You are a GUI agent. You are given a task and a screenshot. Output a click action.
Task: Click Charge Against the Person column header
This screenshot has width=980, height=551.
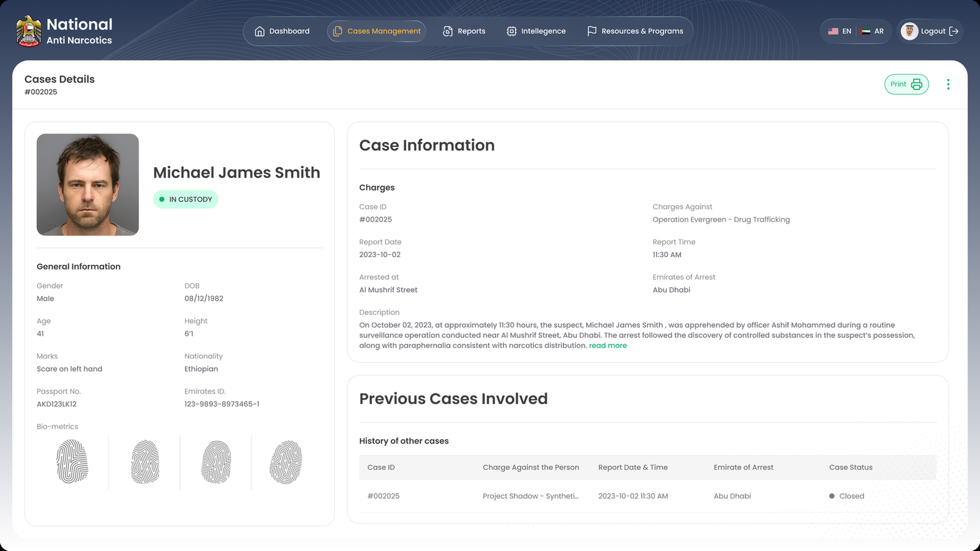531,467
